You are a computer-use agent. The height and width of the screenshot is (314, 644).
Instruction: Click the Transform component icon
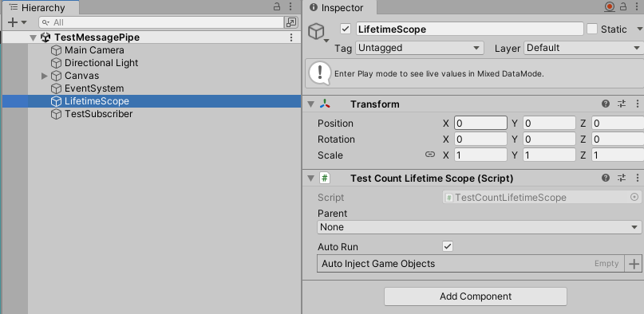(325, 104)
